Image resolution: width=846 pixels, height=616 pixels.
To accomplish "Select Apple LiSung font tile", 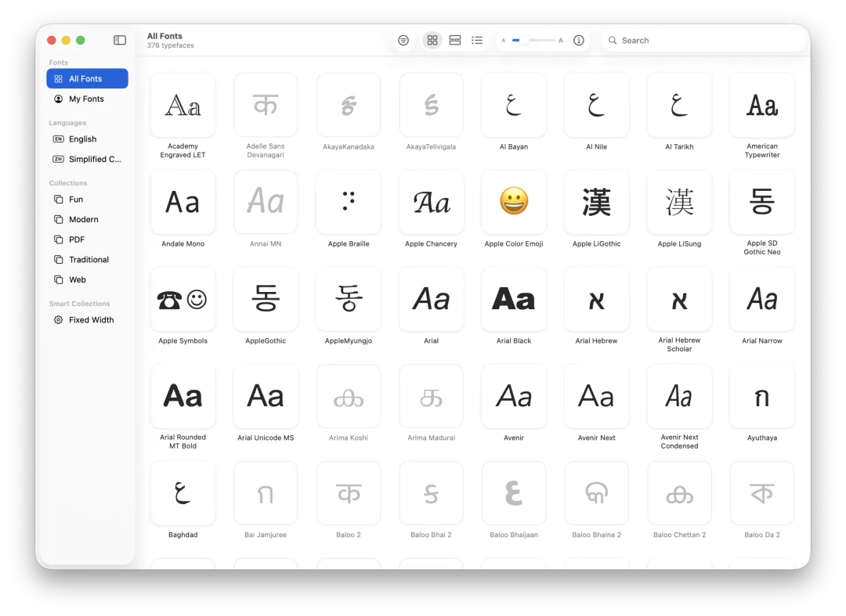I will (x=679, y=203).
